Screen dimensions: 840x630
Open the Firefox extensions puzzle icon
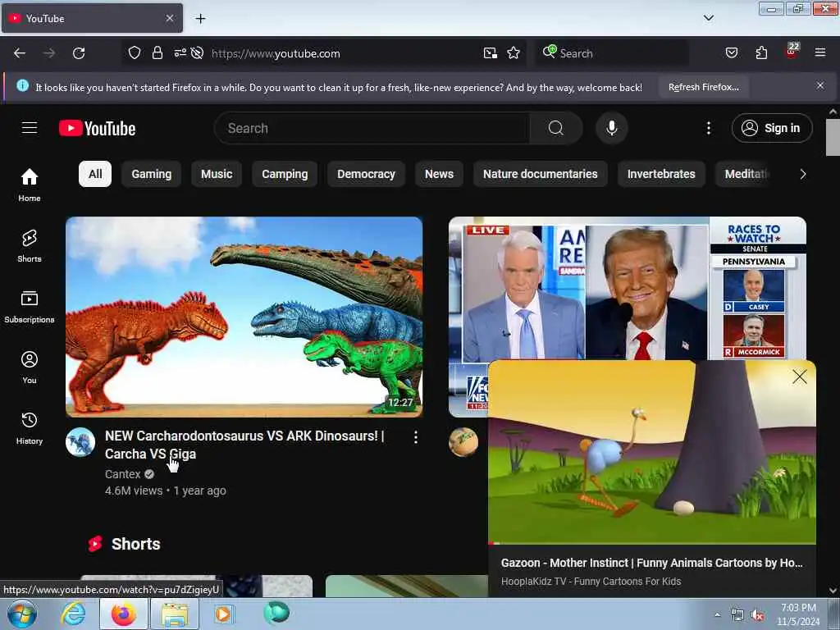761,52
